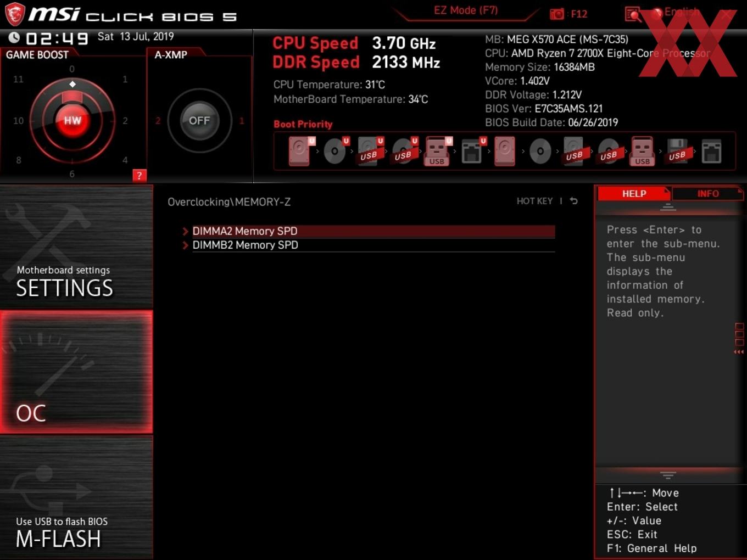Click the Overclocking\MEMORY-Z breadcrumb
Viewport: 747px width, 560px height.
229,202
